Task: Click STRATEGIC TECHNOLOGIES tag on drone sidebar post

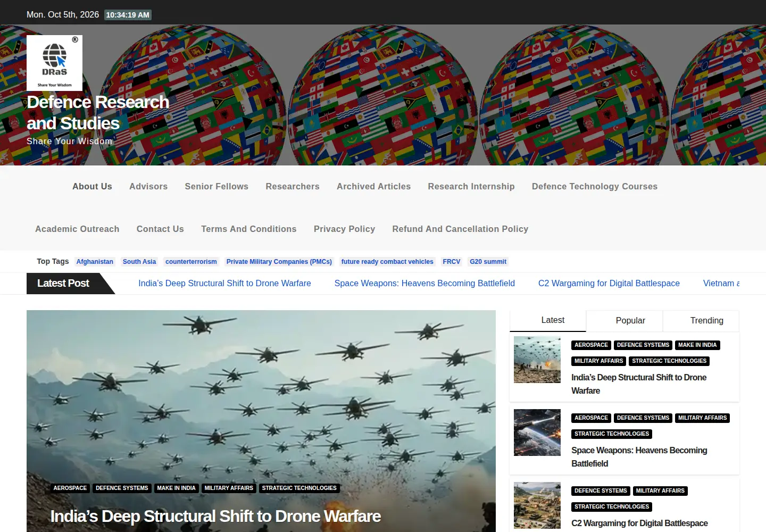Action: point(669,361)
